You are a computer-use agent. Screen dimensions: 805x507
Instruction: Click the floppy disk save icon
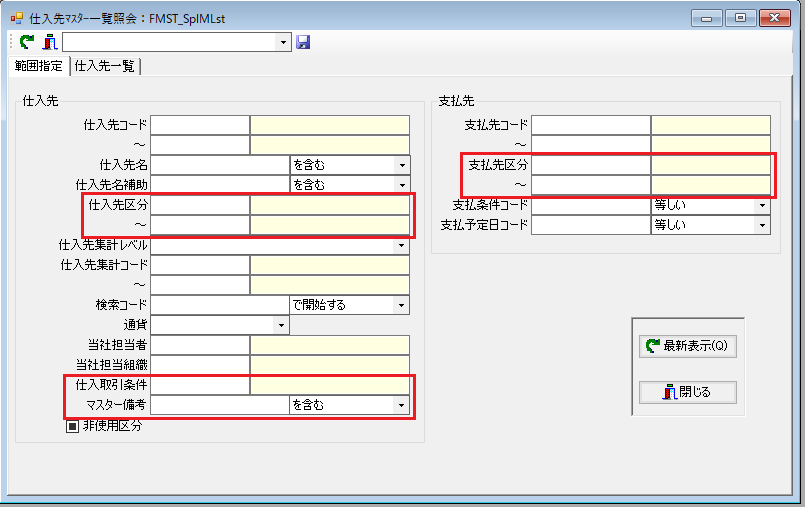[303, 42]
